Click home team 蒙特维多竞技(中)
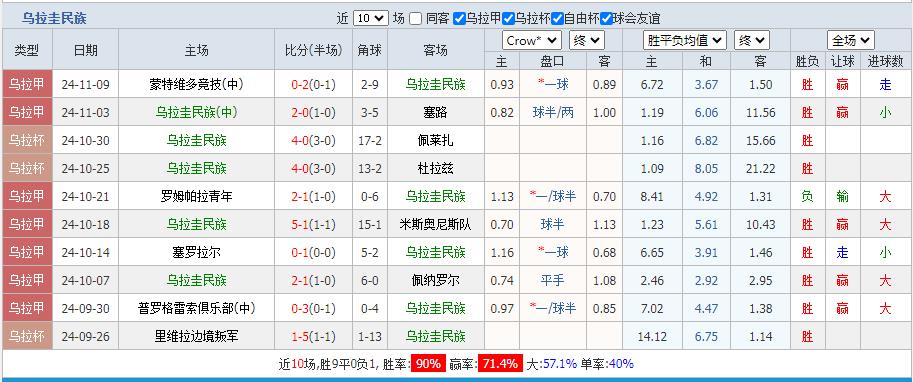 click(x=196, y=84)
